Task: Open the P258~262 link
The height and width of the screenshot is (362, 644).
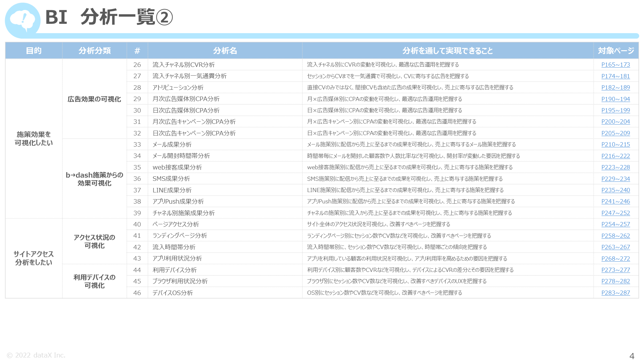Action: 615,236
